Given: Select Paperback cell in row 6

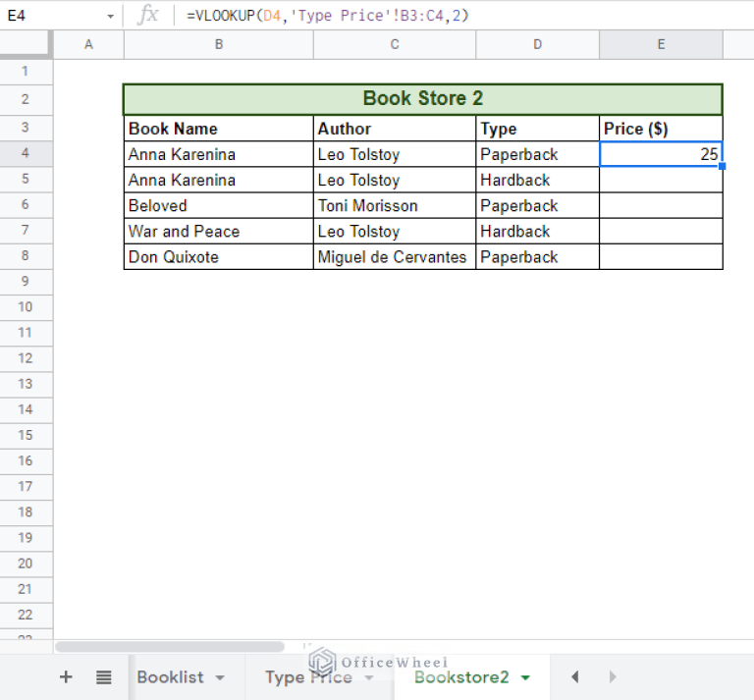Looking at the screenshot, I should pos(538,205).
